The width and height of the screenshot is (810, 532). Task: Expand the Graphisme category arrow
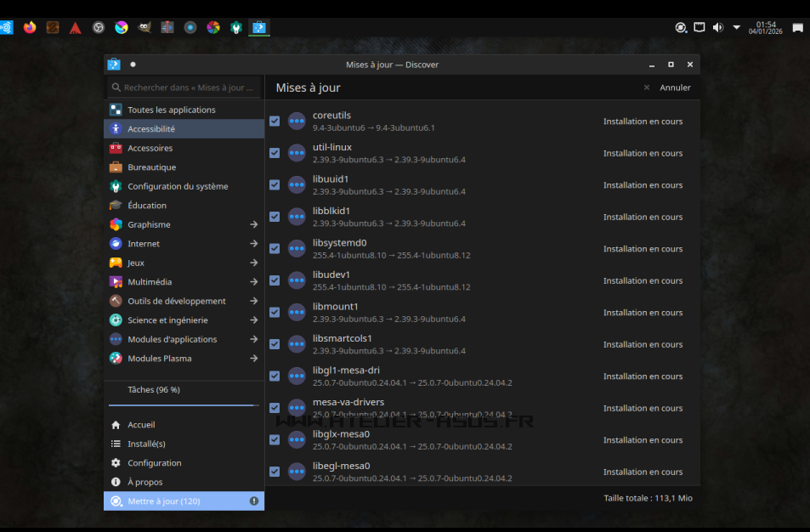click(x=253, y=225)
